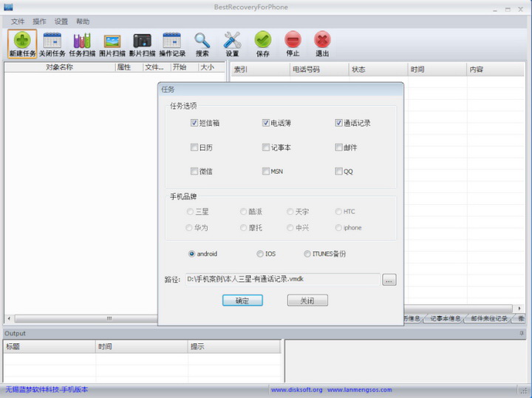
Task: Select the 三星 brand radio button
Action: click(190, 212)
